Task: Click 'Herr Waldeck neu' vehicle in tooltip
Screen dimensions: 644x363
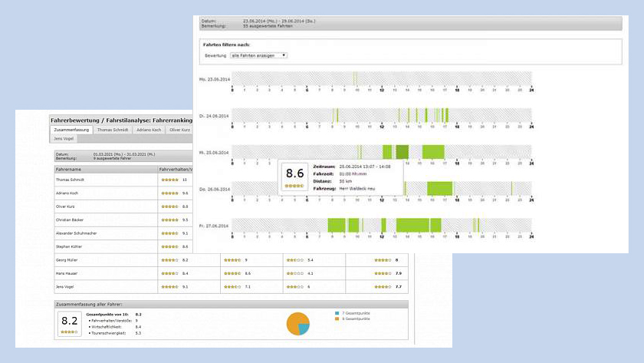Action: [357, 188]
